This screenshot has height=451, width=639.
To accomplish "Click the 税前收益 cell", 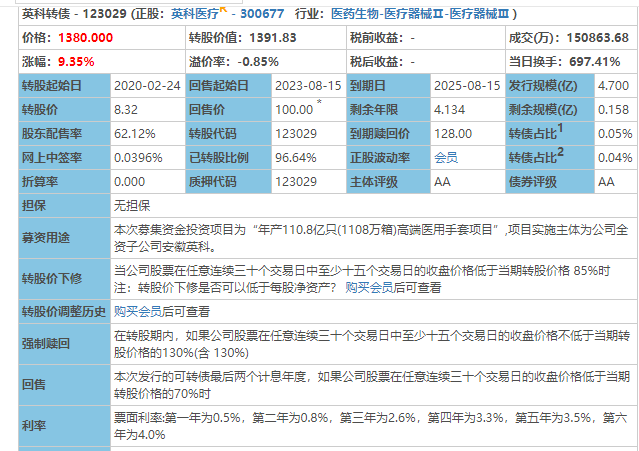I will (426, 38).
